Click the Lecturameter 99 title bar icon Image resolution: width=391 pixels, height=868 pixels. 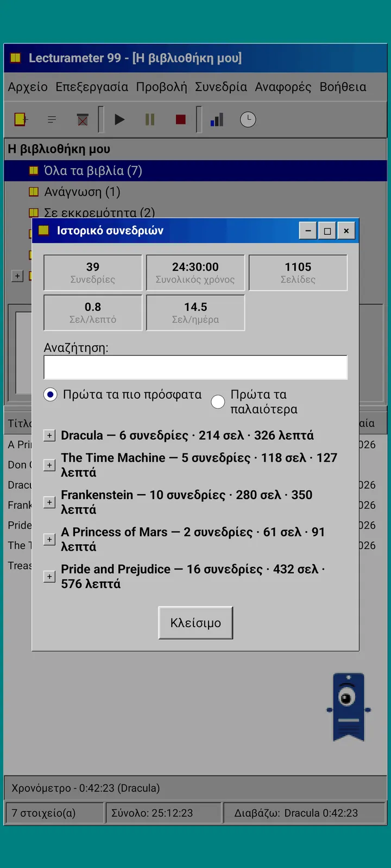(x=16, y=58)
